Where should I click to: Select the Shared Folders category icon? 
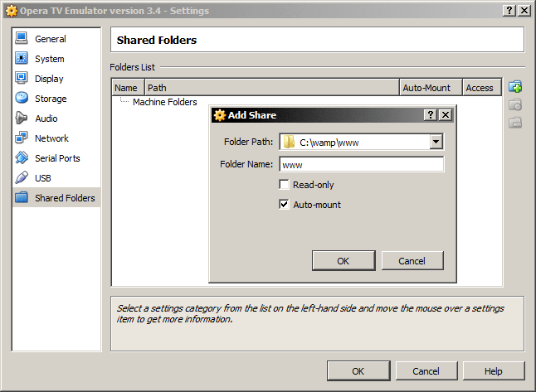coord(22,197)
